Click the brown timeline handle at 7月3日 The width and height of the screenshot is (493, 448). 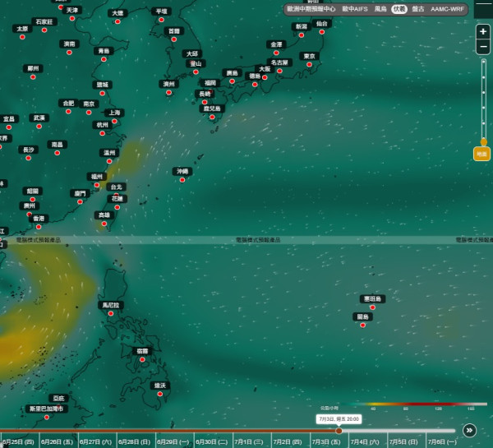click(x=339, y=431)
